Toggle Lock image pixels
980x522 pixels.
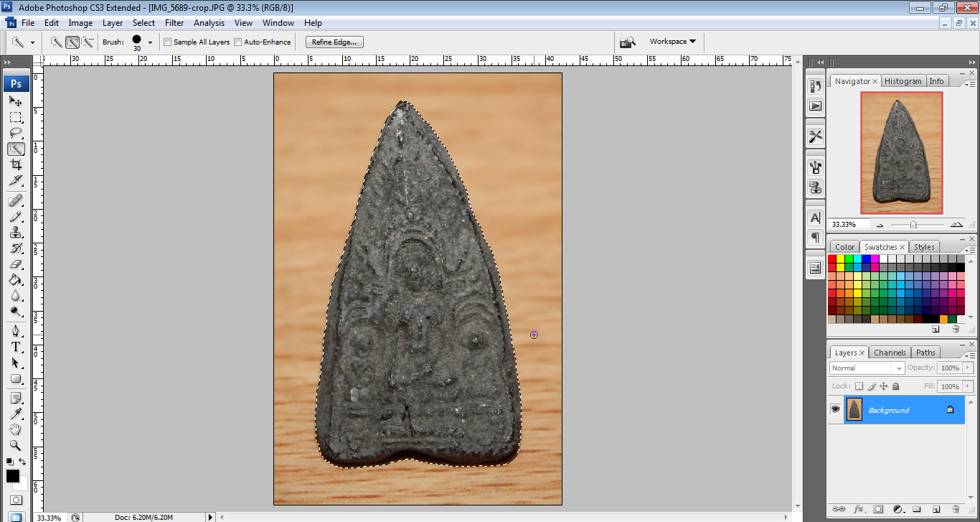(x=872, y=386)
